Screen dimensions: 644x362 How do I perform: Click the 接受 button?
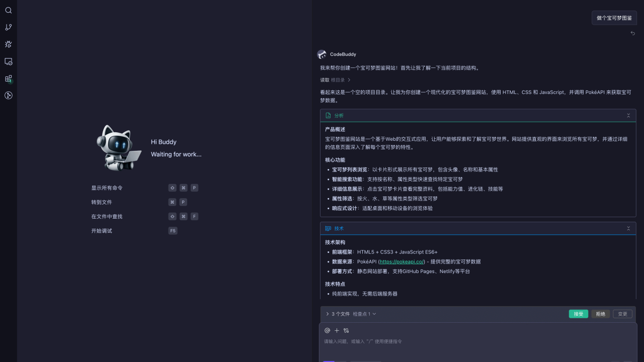tap(579, 314)
